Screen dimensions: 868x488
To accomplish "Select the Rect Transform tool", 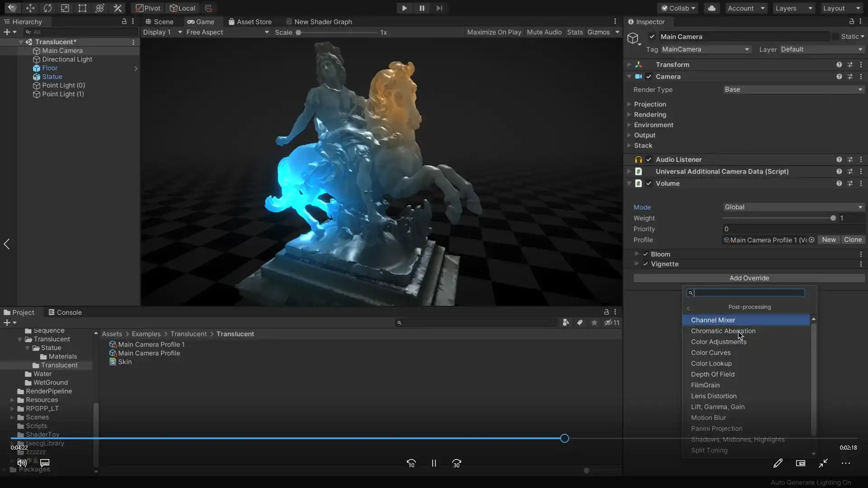I will click(x=82, y=8).
